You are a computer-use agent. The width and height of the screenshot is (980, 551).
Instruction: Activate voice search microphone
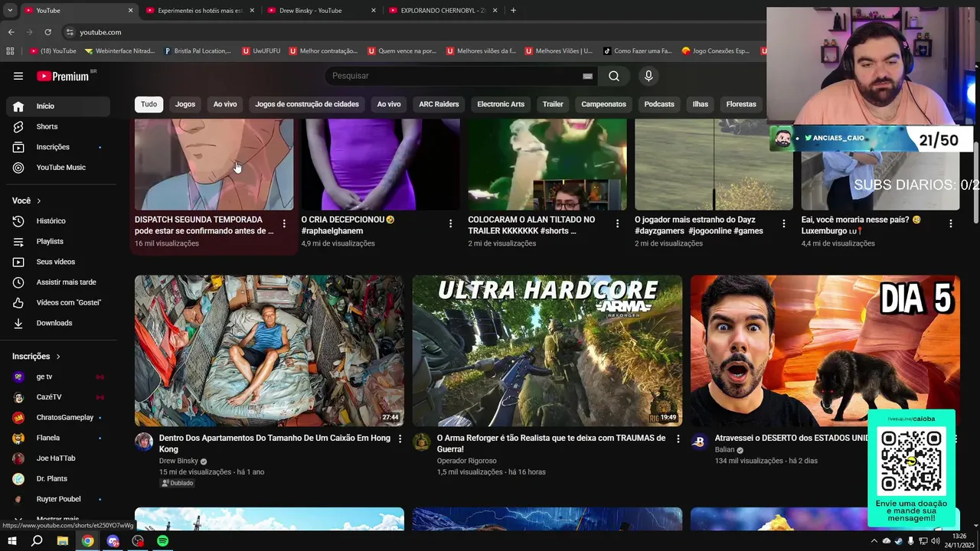coord(648,76)
